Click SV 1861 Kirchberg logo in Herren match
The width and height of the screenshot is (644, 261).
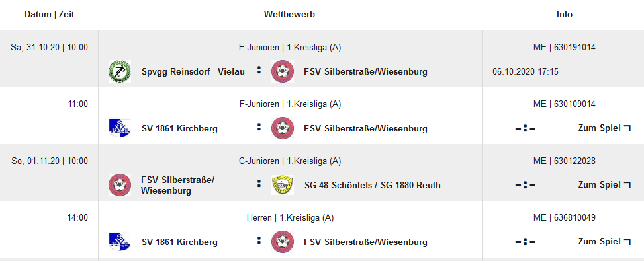coord(120,242)
